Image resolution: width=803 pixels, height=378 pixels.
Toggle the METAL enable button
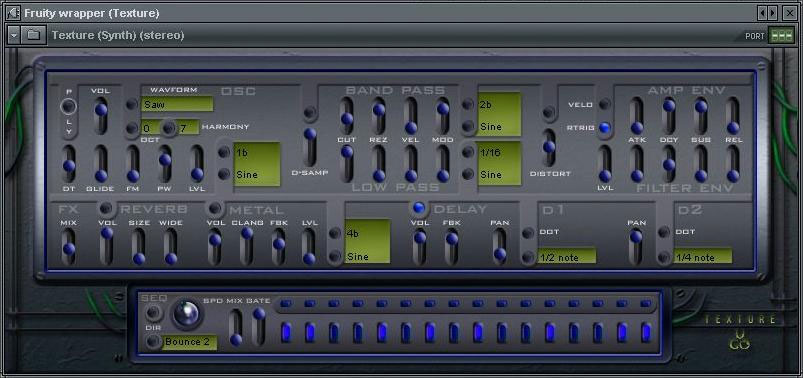coord(215,208)
